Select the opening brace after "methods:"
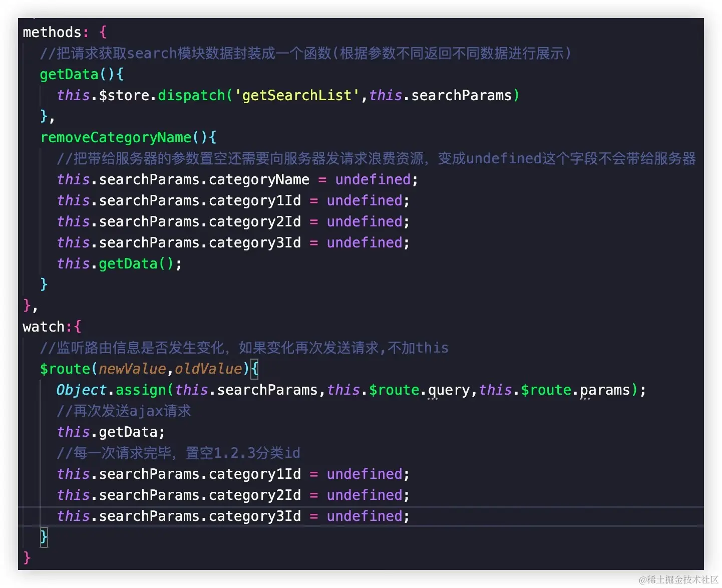The width and height of the screenshot is (722, 588). pos(103,33)
